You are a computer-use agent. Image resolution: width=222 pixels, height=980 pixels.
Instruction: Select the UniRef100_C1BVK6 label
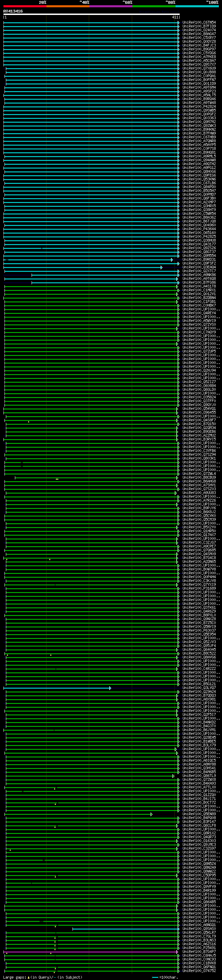click(x=199, y=963)
